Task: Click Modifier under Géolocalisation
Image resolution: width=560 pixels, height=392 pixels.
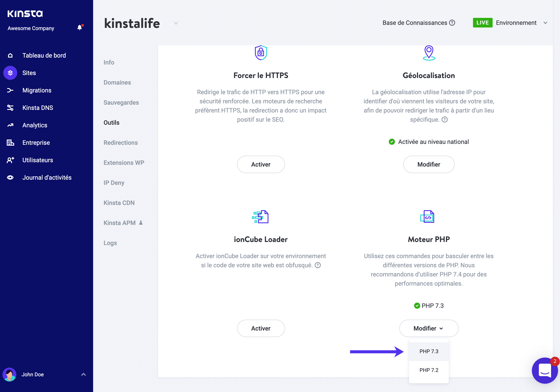Action: click(429, 165)
